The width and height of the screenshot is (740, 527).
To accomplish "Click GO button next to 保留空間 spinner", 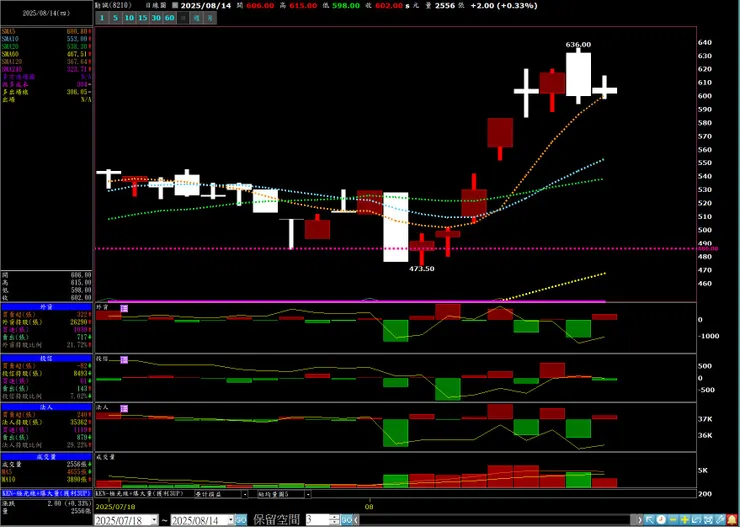I will tap(347, 520).
